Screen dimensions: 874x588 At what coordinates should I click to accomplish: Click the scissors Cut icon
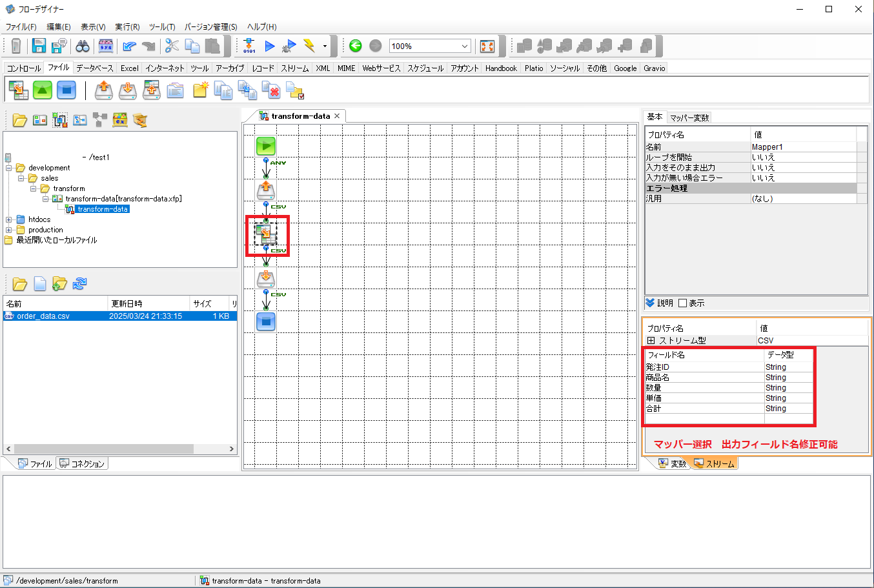pos(172,46)
